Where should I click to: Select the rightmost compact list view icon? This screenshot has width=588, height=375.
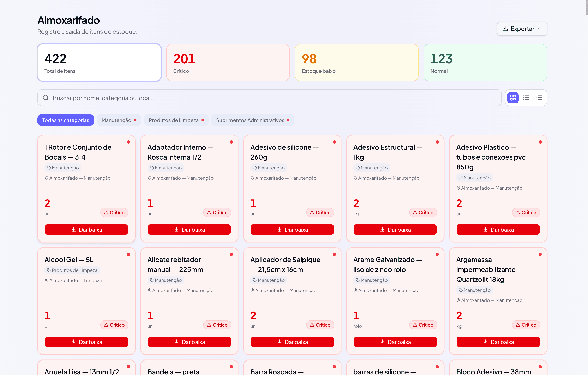pos(539,98)
